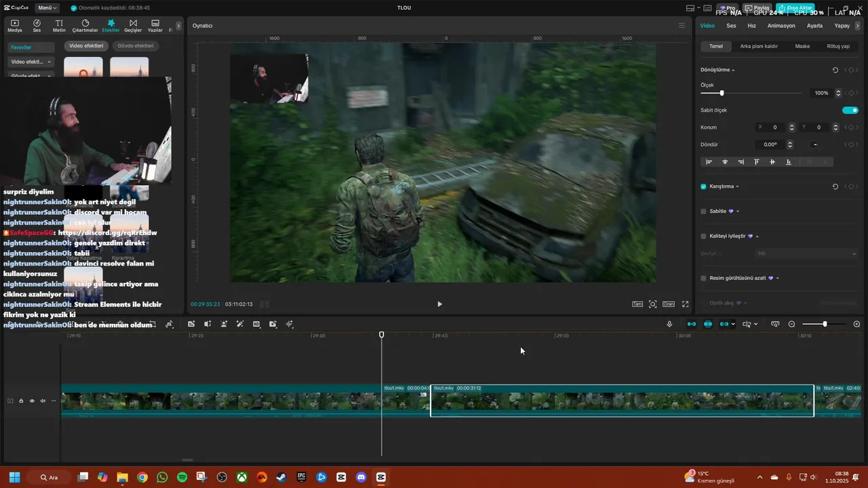
Task: Switch to the Ayarla tab
Action: click(x=814, y=26)
